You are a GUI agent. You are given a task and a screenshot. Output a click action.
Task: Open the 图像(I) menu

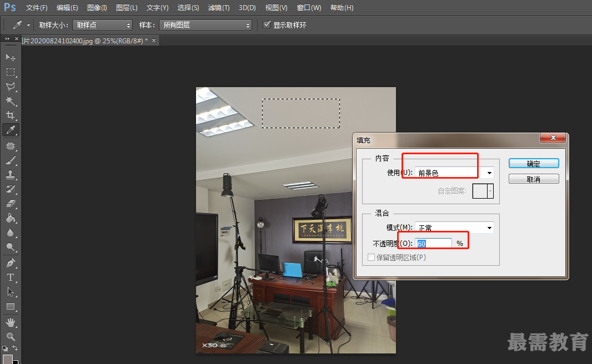tap(97, 8)
